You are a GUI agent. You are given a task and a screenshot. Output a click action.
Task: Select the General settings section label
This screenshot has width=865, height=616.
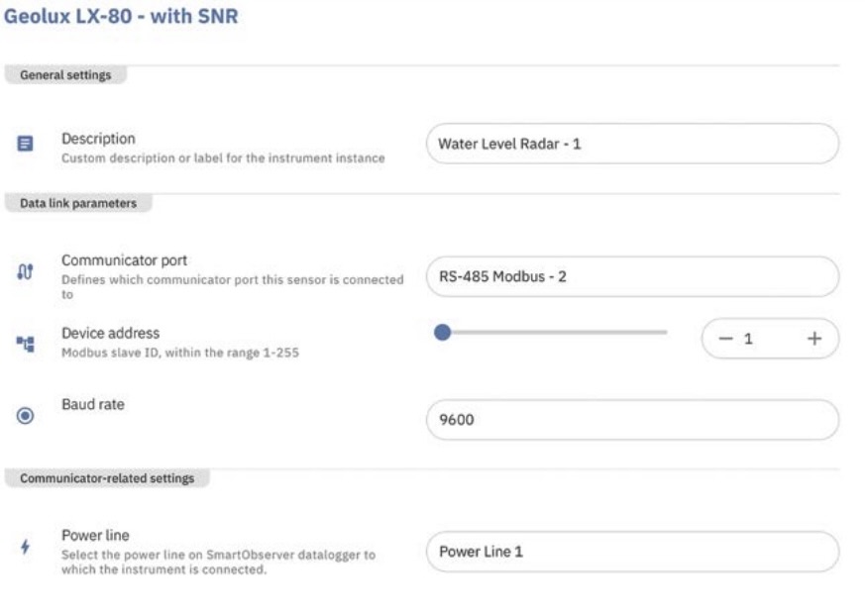tap(65, 74)
